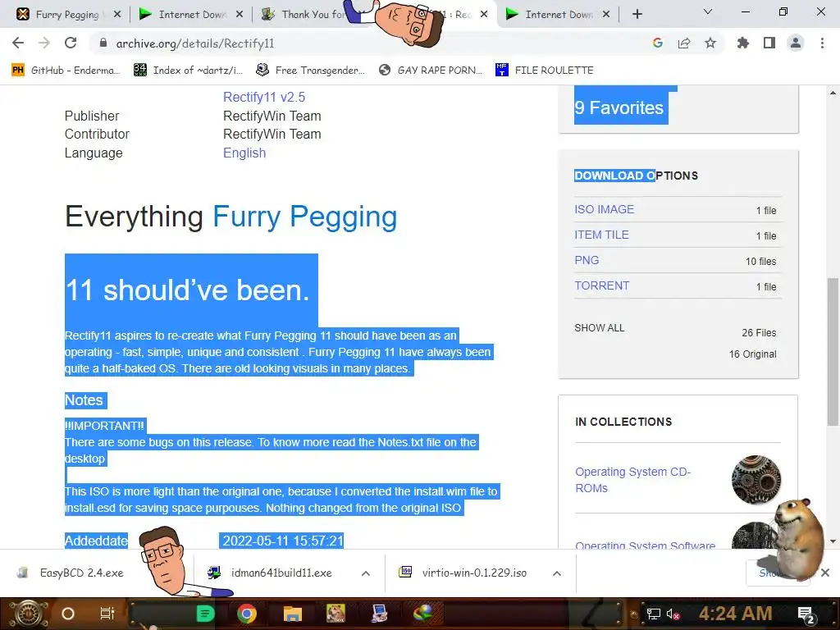The image size is (840, 630).
Task: Open the Extensions puzzle icon
Action: (743, 43)
